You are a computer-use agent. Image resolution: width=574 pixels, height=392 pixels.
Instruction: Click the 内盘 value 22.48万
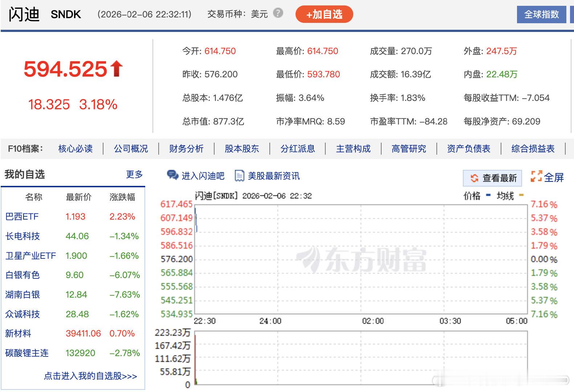tap(502, 74)
